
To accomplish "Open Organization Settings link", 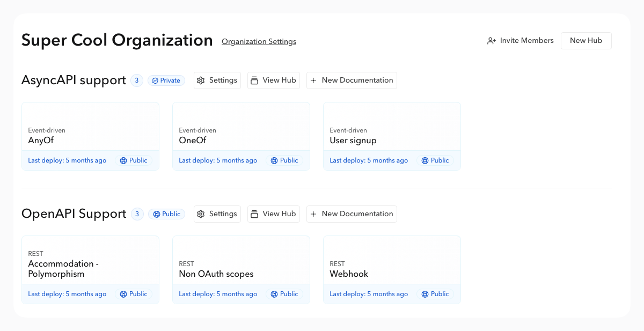I will [x=259, y=41].
